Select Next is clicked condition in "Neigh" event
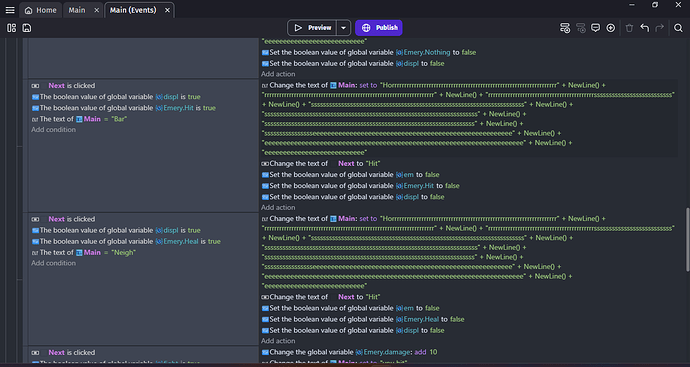Viewport: 690px width, 367px height. point(63,219)
